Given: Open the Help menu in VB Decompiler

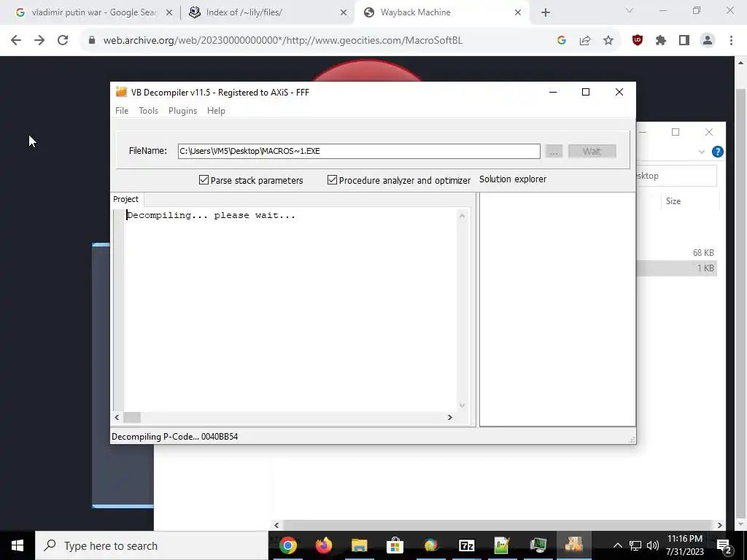Looking at the screenshot, I should point(216,111).
